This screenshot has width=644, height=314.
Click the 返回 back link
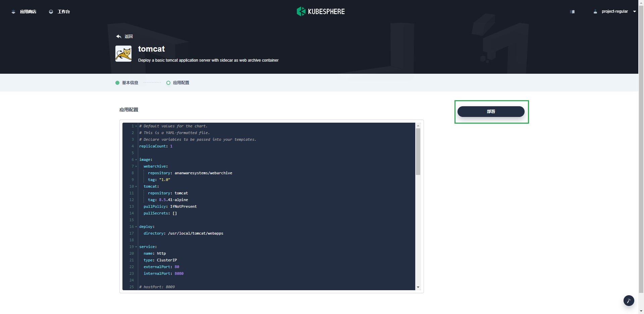(x=128, y=37)
